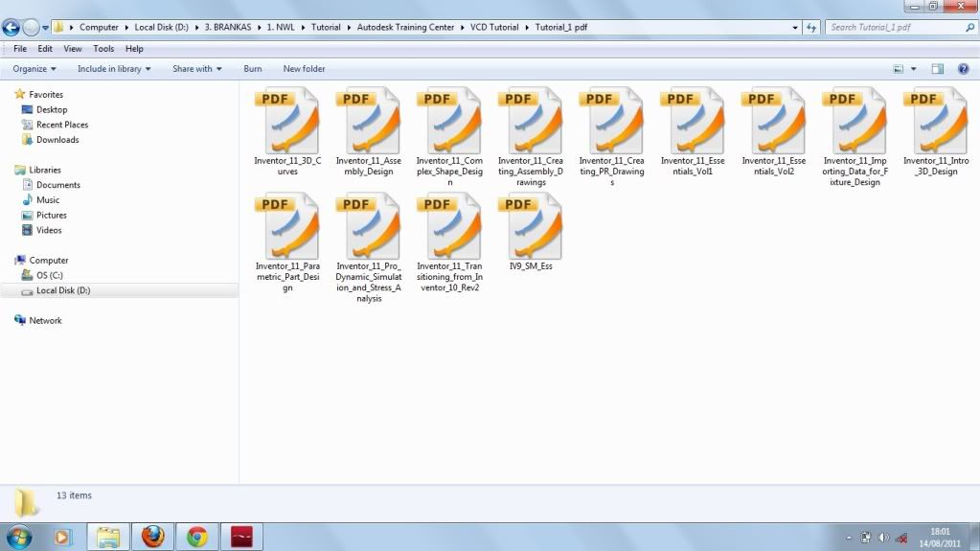This screenshot has height=551, width=980.
Task: Show hidden tray icons arrow
Action: coord(849,538)
